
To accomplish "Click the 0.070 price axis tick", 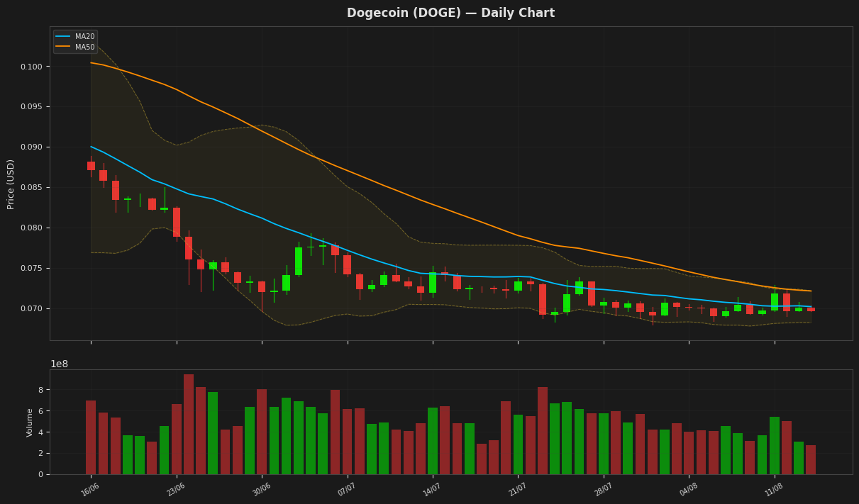I will 31,309.
